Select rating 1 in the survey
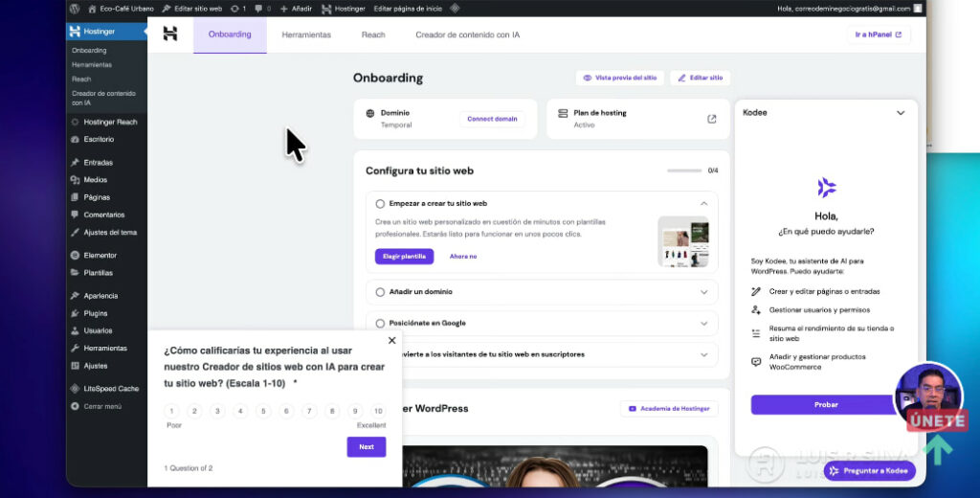Viewport: 980px width, 498px height. [171, 411]
